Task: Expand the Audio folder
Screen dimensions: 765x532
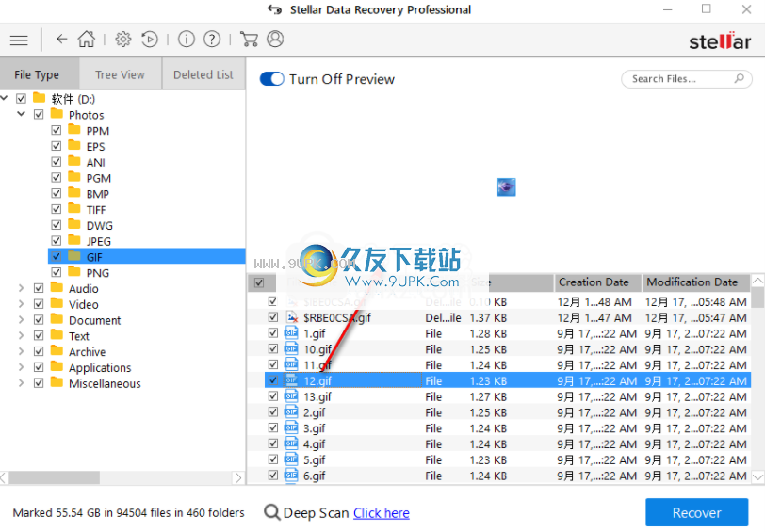Action: (x=21, y=288)
